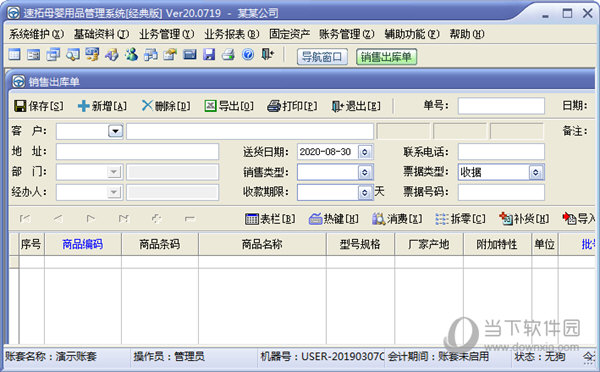Image resolution: width=600 pixels, height=372 pixels.
Task: Click the gold coins toolbar icon
Action: tap(92, 55)
